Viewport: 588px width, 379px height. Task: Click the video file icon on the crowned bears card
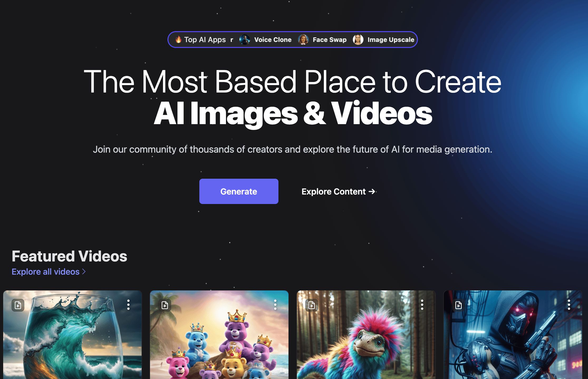(165, 305)
